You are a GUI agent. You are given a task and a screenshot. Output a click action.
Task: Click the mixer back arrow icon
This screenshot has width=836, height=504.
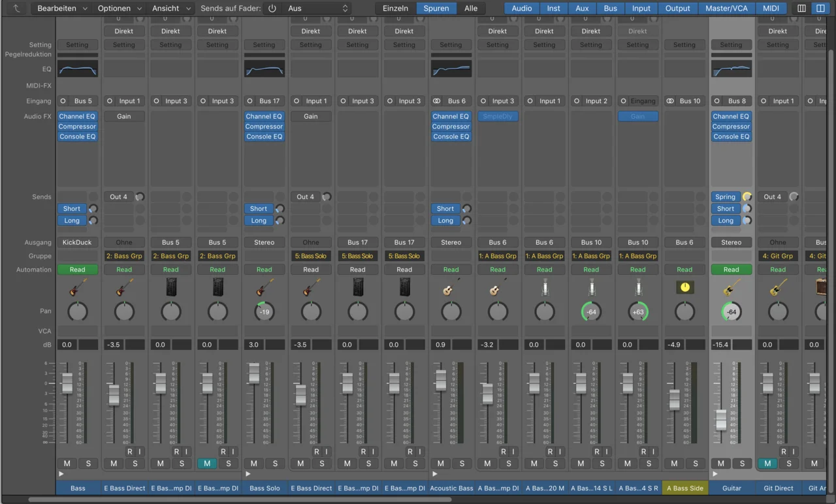(x=16, y=8)
